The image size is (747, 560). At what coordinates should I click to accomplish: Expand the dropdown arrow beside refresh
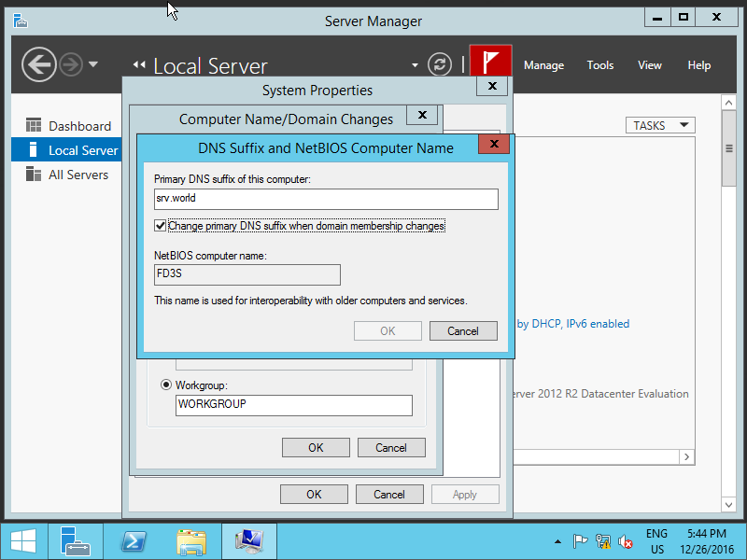point(415,65)
